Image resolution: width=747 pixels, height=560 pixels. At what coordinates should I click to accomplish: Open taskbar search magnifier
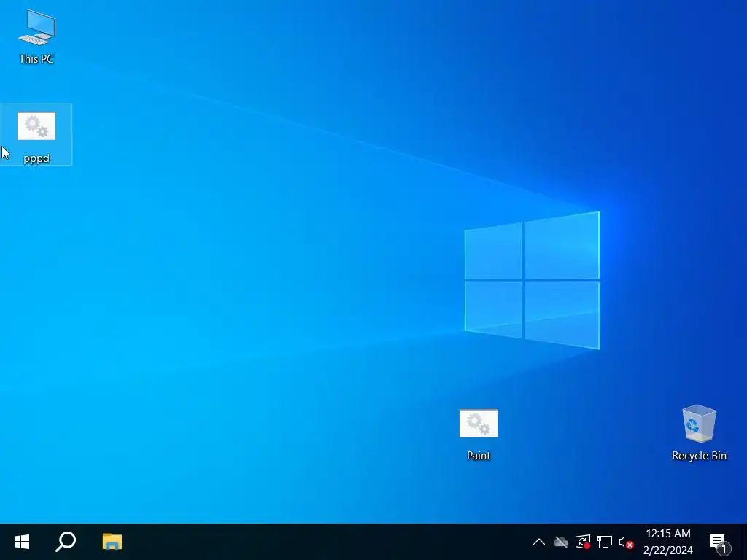(66, 542)
